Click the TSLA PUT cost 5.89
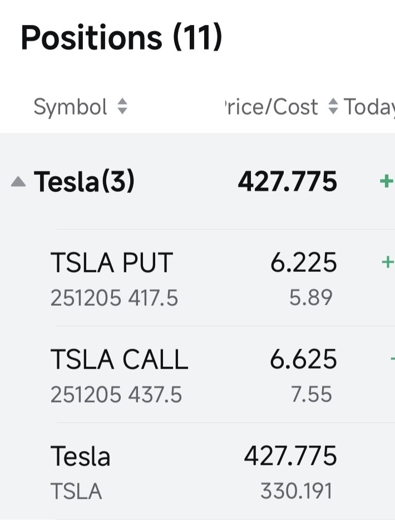395x532 pixels. point(311,297)
